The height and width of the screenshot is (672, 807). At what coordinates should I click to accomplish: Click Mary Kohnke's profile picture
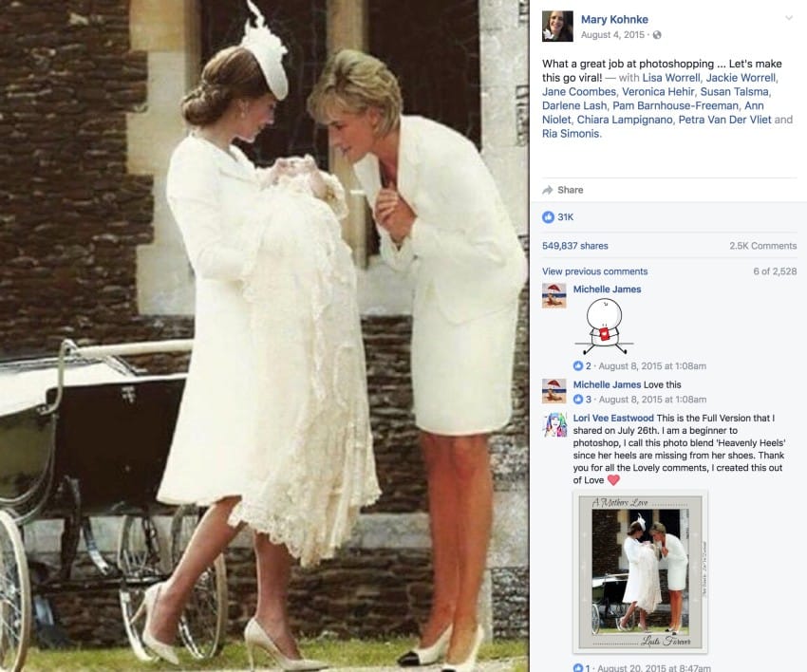(557, 26)
